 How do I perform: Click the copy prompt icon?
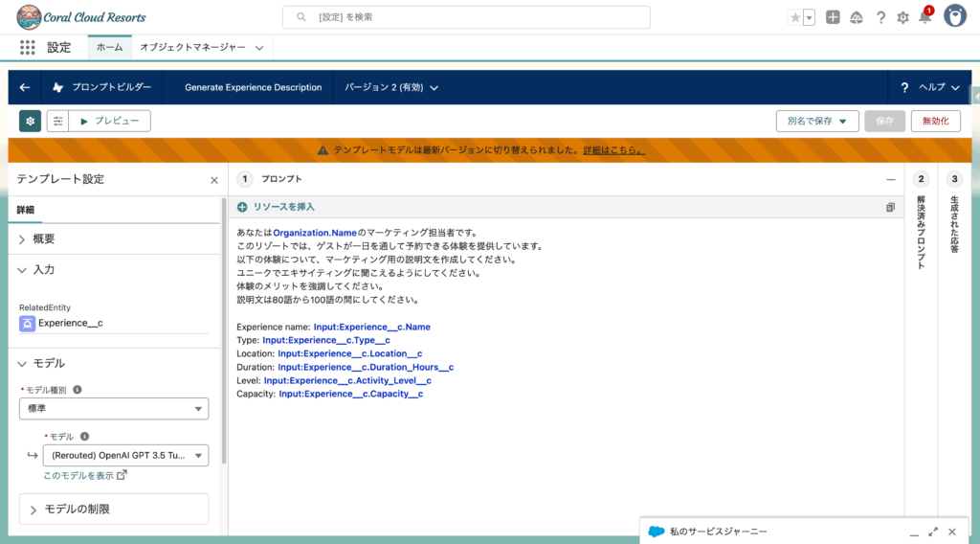[890, 207]
